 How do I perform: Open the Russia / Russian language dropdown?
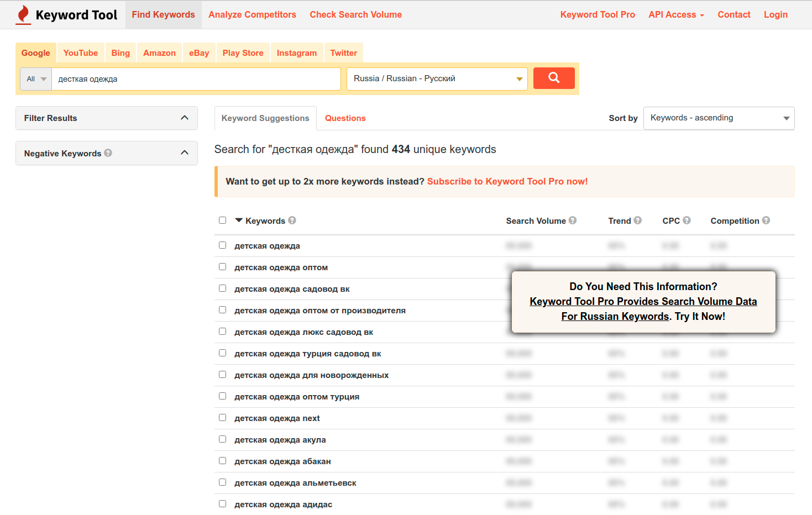pos(437,78)
